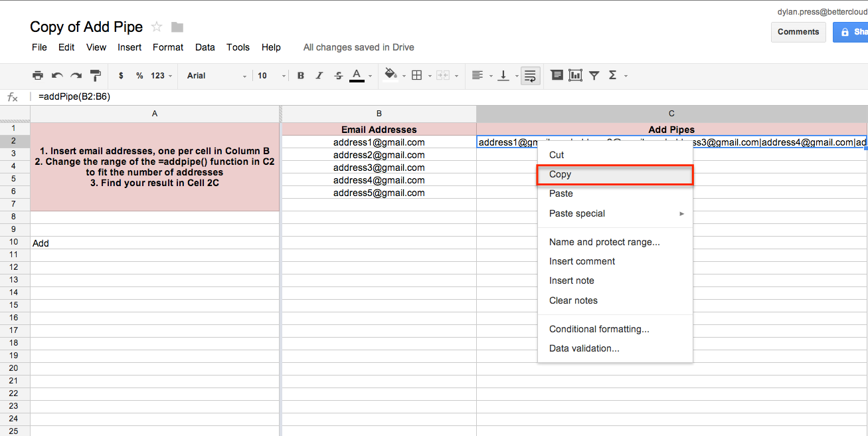Select Name and protect range...

click(x=615, y=242)
